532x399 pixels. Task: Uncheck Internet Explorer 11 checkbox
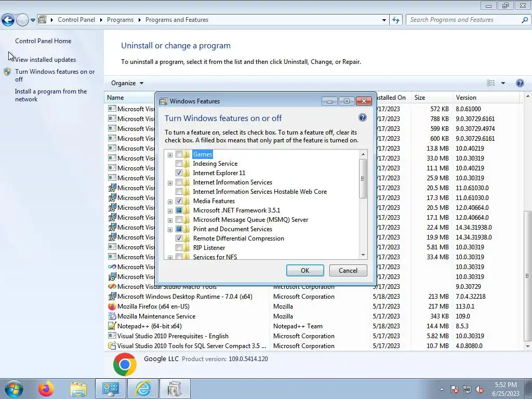(179, 172)
